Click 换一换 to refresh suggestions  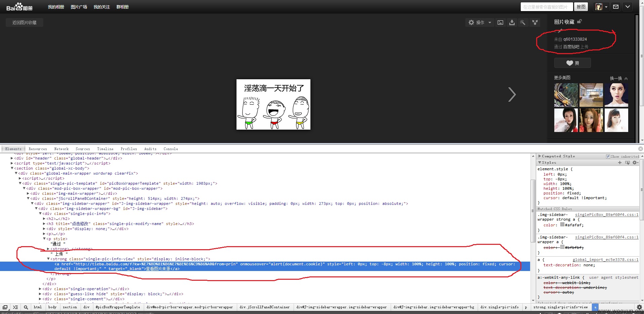[x=618, y=78]
